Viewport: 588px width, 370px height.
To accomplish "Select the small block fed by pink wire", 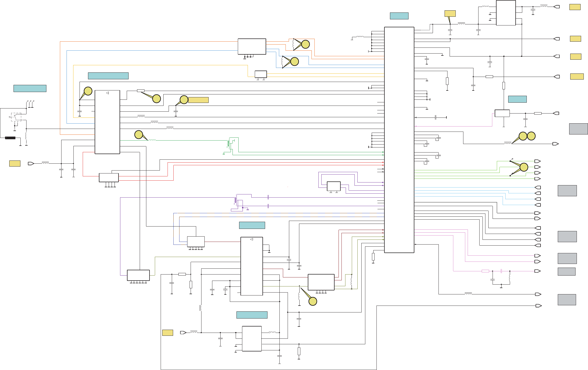I will click(x=502, y=113).
